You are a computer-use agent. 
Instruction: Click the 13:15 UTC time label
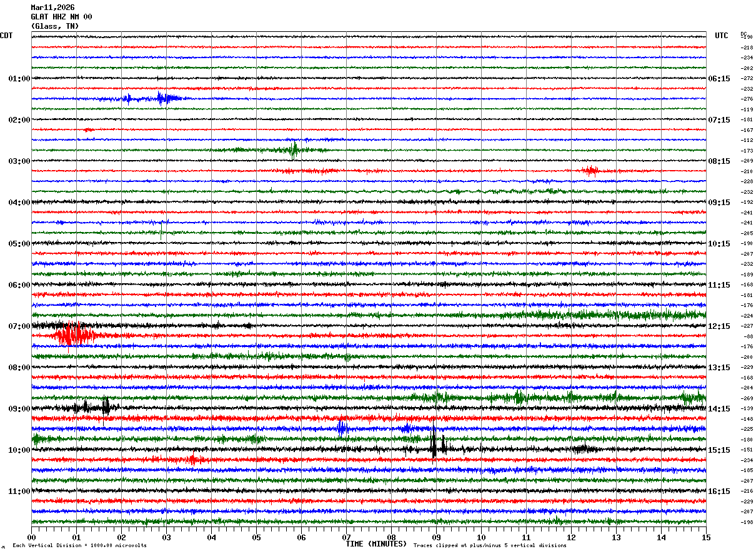pos(719,368)
